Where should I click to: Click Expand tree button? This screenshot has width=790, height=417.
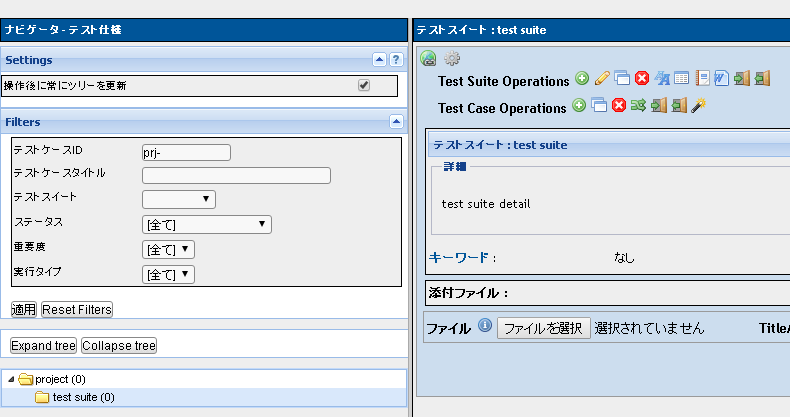pos(43,345)
